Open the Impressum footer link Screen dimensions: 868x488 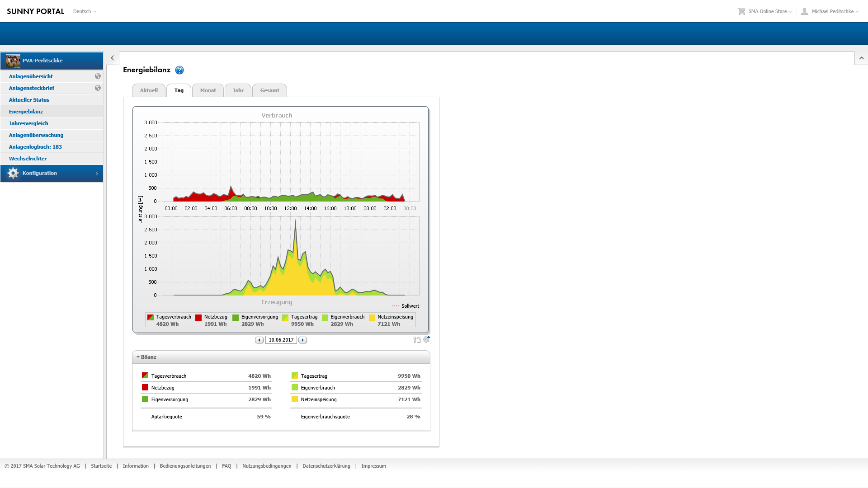click(x=373, y=466)
